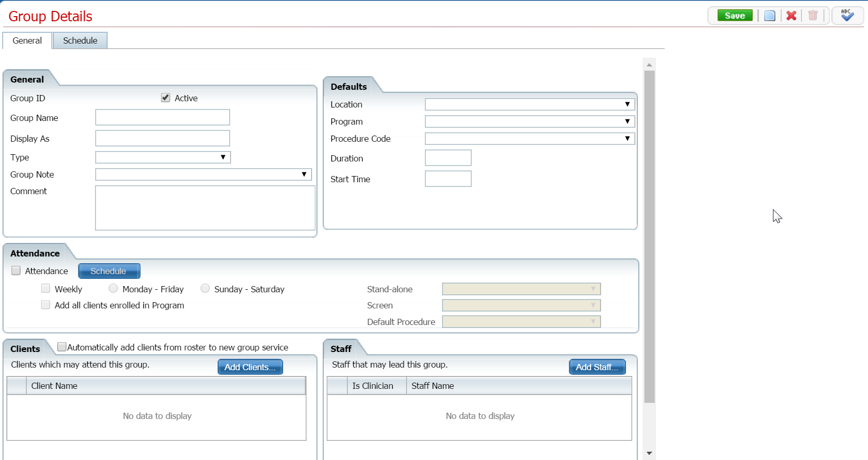Screen dimensions: 868x460
Task: Select the General tab
Action: click(x=27, y=40)
